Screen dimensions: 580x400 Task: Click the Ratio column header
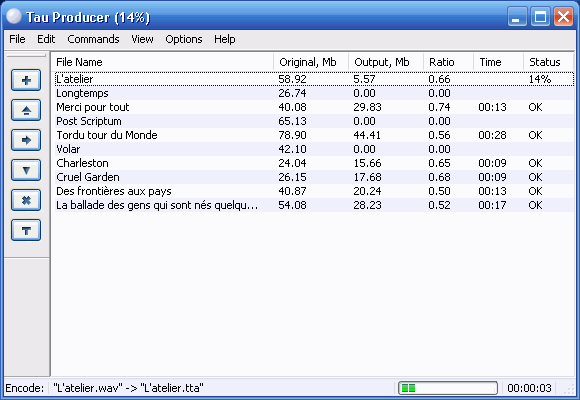(448, 62)
